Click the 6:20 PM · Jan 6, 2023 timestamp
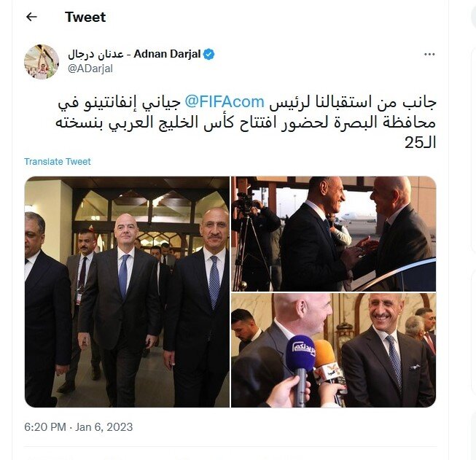The image size is (476, 460). click(79, 427)
